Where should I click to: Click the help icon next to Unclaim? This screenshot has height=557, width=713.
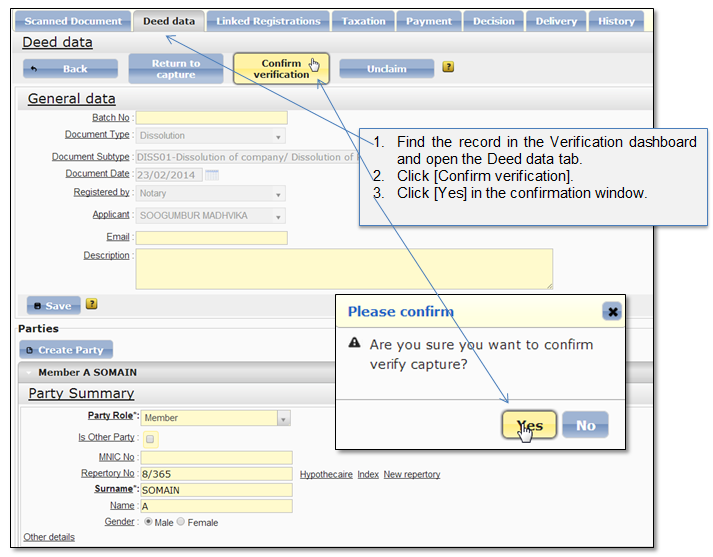coord(448,67)
